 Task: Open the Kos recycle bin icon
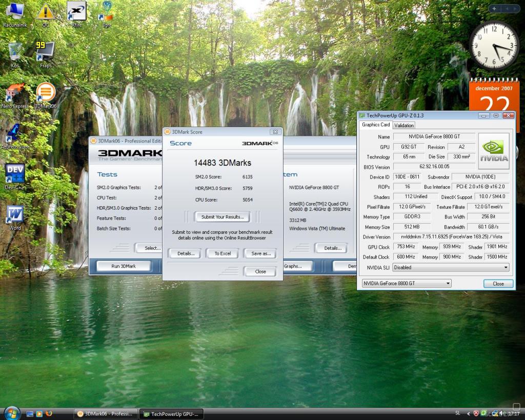click(x=15, y=55)
